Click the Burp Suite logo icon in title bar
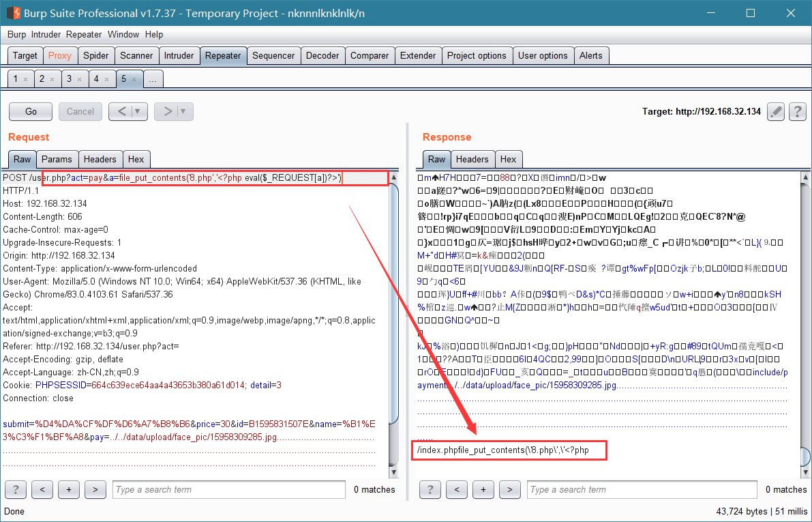The width and height of the screenshot is (812, 522). click(x=13, y=13)
